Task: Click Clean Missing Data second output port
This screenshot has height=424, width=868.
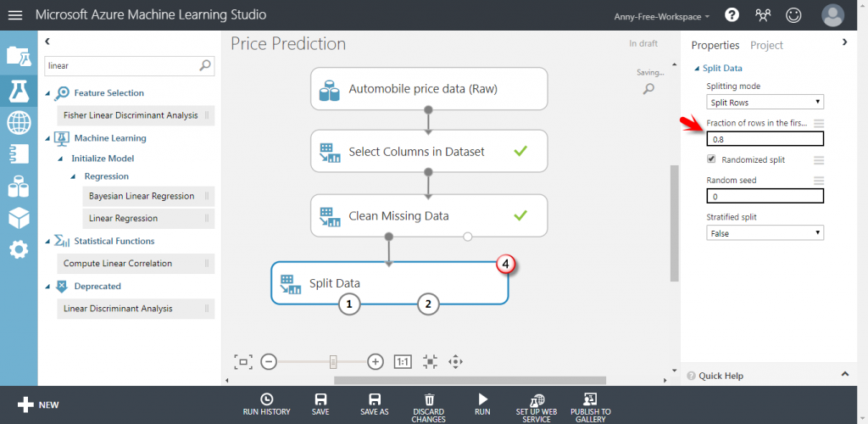Action: (468, 237)
